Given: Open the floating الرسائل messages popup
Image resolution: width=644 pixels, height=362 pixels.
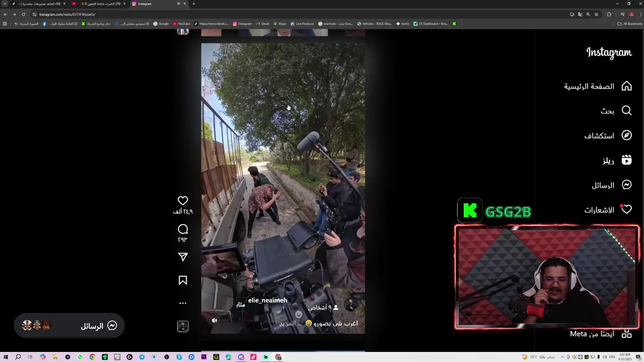Looking at the screenshot, I should point(69,326).
